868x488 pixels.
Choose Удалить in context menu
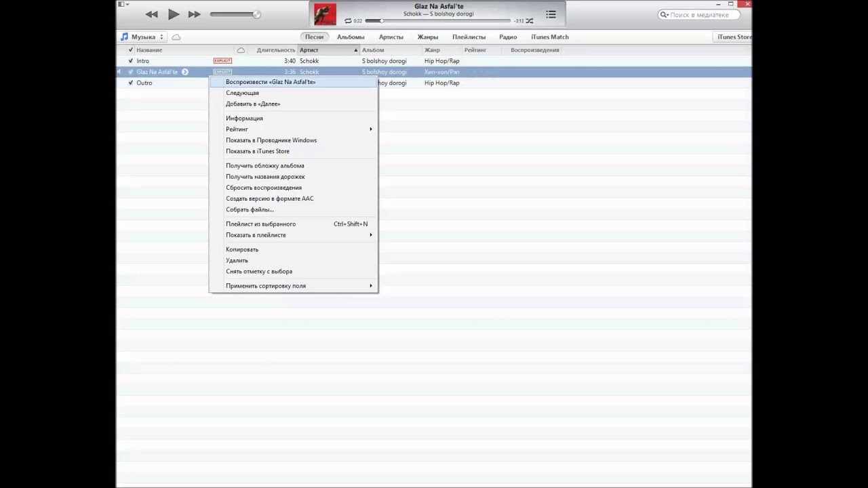pyautogui.click(x=293, y=260)
